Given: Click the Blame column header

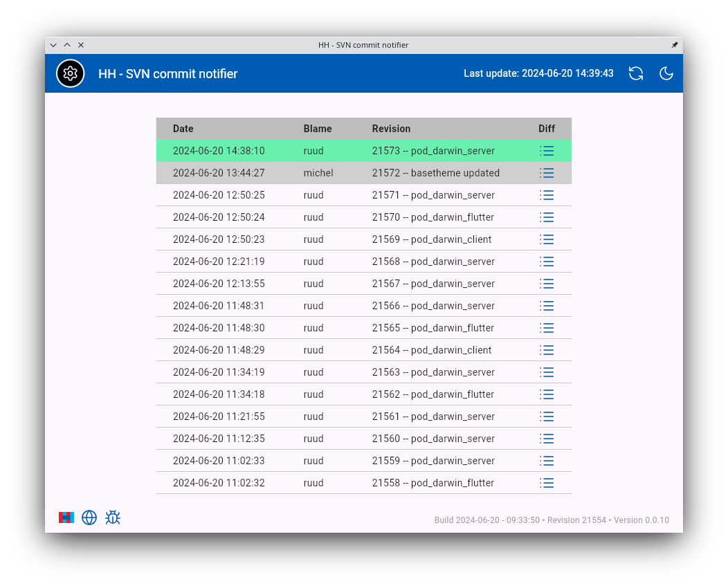Looking at the screenshot, I should [x=318, y=129].
